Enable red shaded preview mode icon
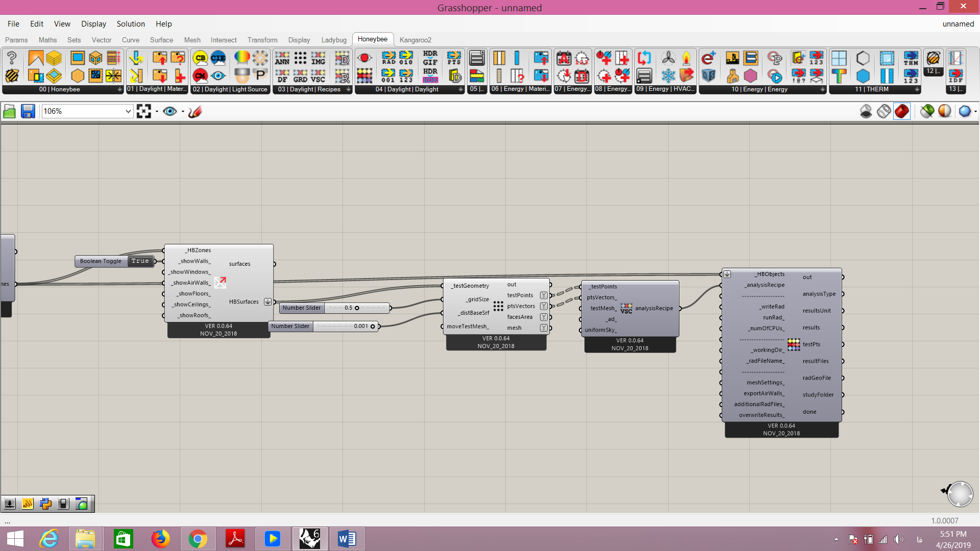Viewport: 980px width, 551px height. point(902,111)
